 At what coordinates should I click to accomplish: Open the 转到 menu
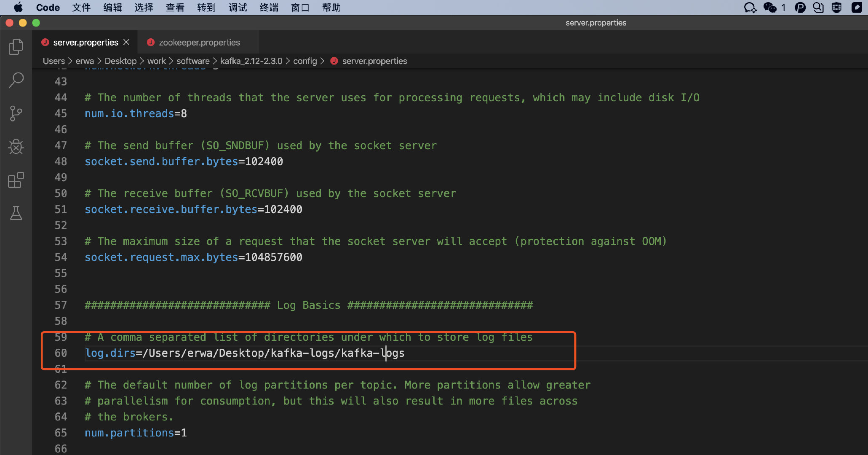pyautogui.click(x=206, y=8)
